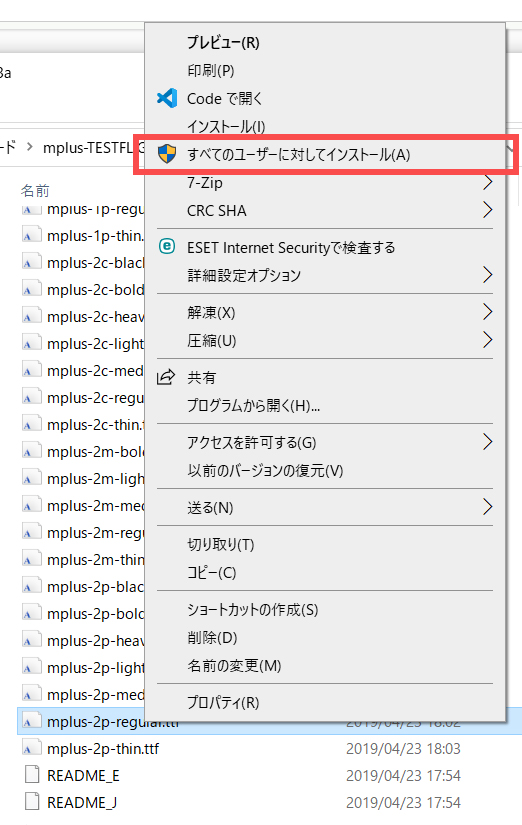This screenshot has width=522, height=825.
Task: Expand the 圧縮(U) submenu arrow
Action: point(488,340)
